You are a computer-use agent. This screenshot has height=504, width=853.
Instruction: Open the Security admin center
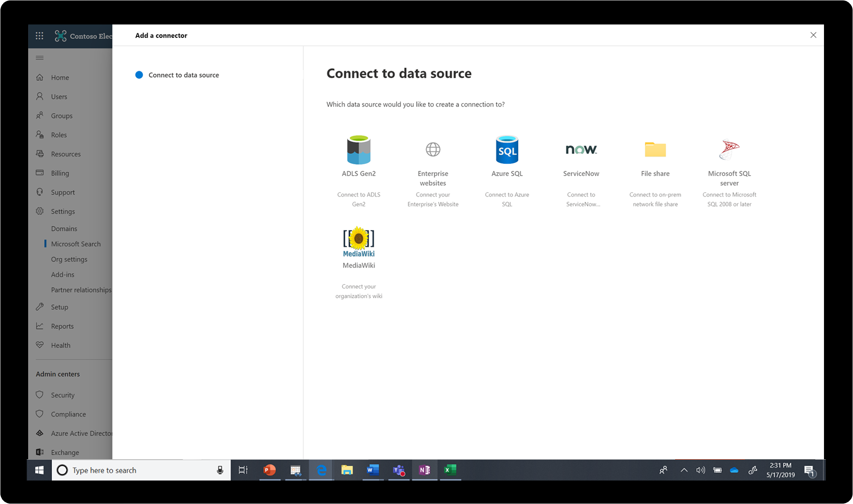point(63,395)
